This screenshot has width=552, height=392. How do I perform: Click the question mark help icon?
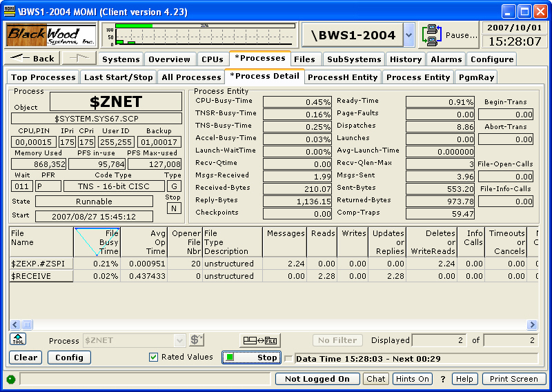[443, 379]
